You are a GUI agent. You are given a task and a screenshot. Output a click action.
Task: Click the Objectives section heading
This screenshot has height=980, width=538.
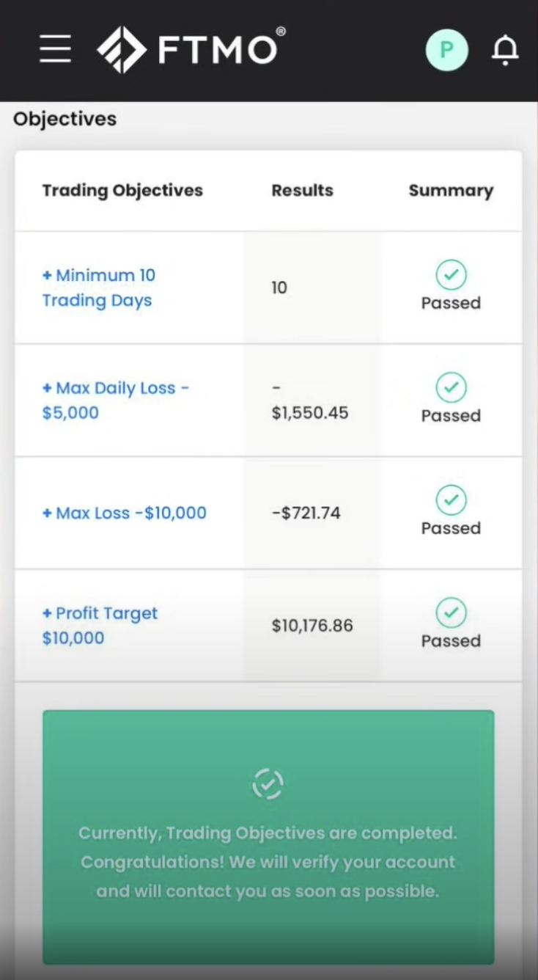click(65, 119)
